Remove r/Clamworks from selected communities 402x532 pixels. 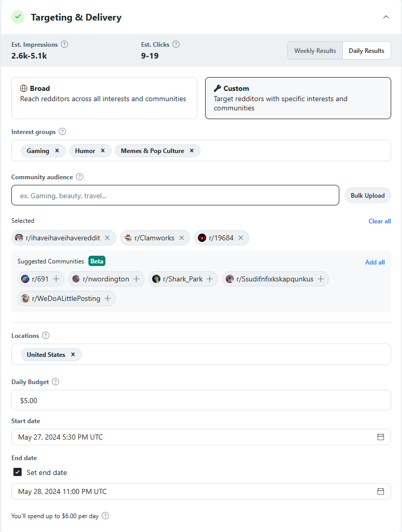click(181, 238)
